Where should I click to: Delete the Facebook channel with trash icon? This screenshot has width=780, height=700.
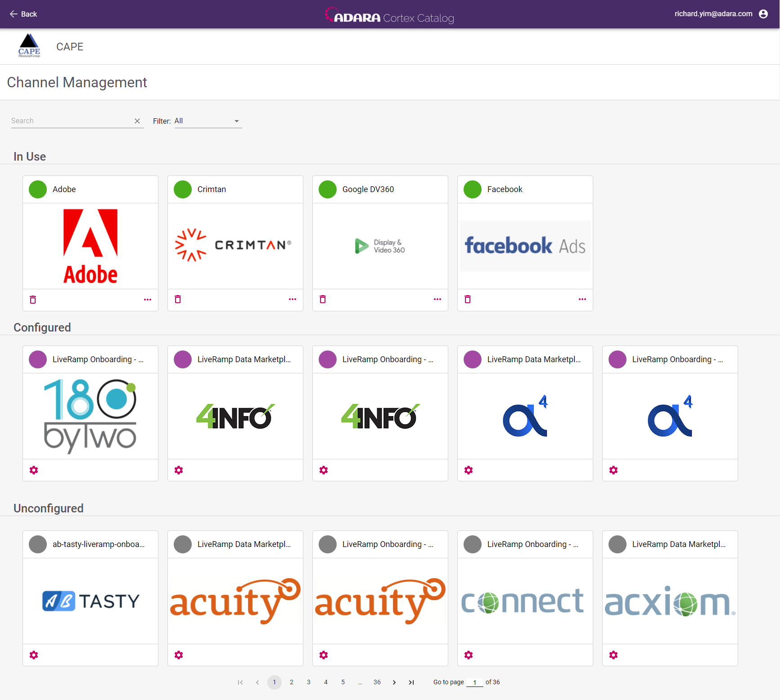tap(468, 300)
